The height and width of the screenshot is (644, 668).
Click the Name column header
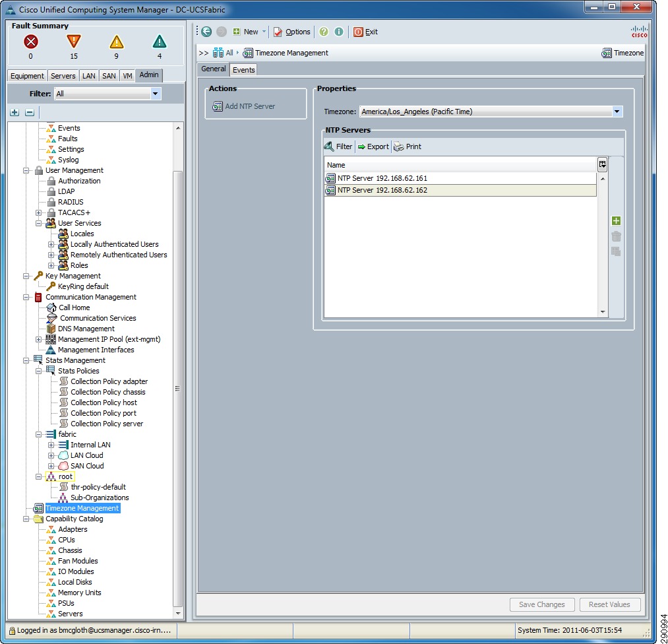pos(460,165)
